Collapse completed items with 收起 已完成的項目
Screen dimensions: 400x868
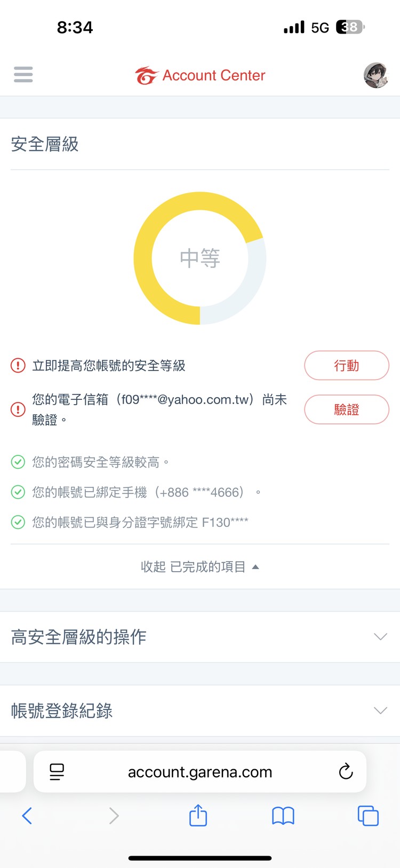199,567
